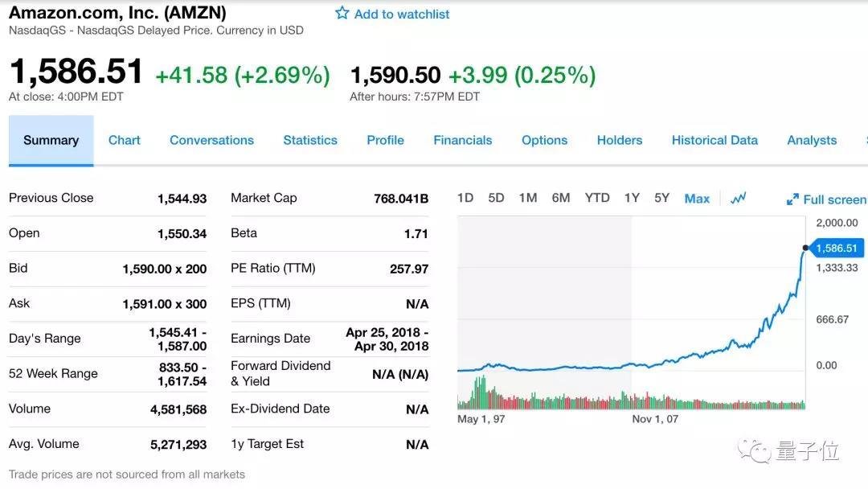Screen dimensions: 868x489
Task: Go to the Statistics tab
Action: coord(310,140)
